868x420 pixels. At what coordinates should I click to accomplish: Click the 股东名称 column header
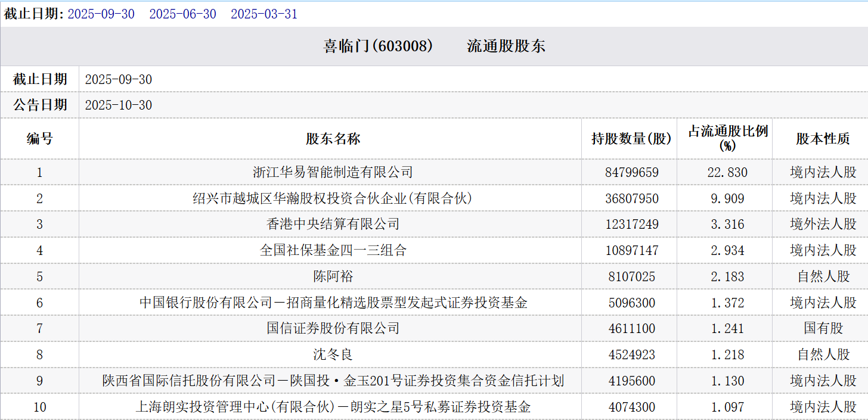pyautogui.click(x=333, y=139)
